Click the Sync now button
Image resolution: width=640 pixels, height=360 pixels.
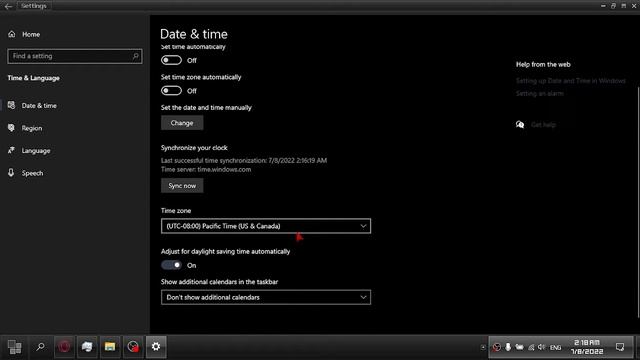[182, 186]
